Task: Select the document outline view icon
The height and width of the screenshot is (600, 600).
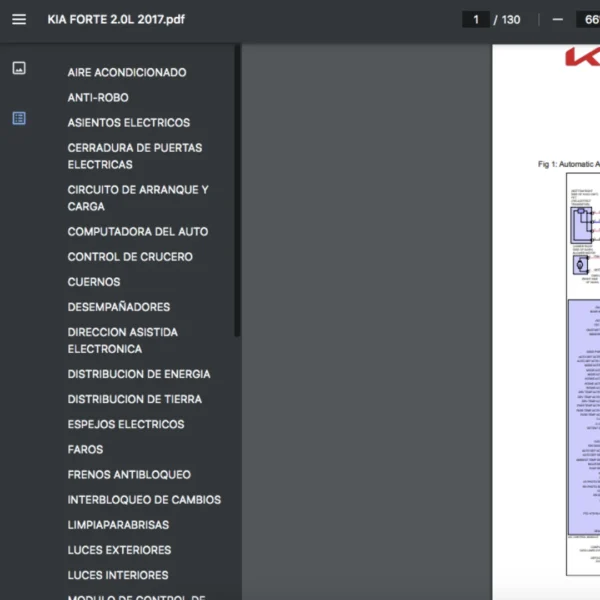Action: pyautogui.click(x=19, y=118)
